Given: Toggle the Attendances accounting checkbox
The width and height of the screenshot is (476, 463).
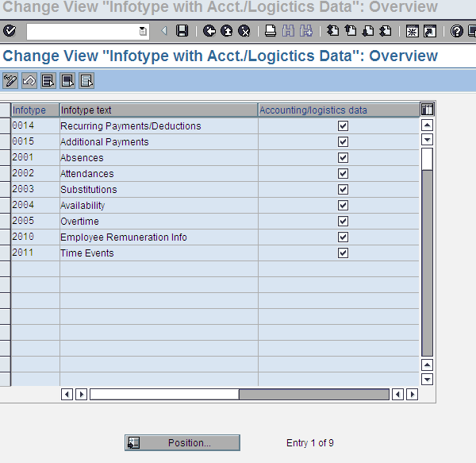Looking at the screenshot, I should click(343, 173).
